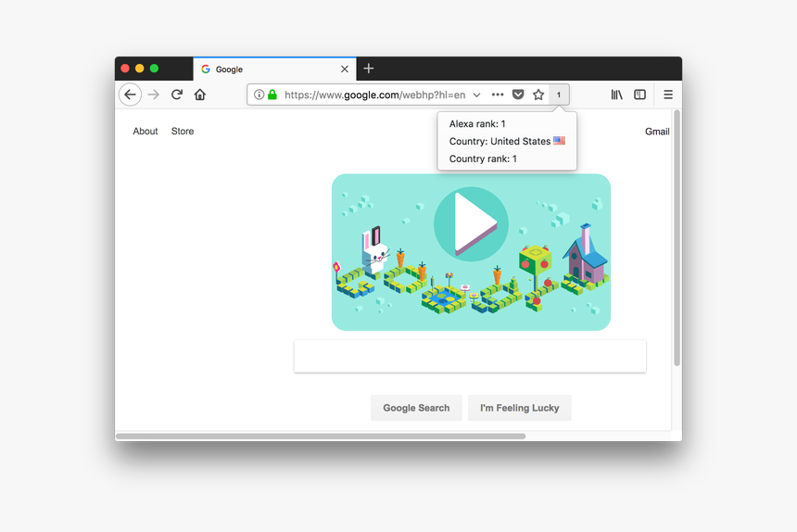Close the Google tab
The image size is (797, 532).
[345, 70]
